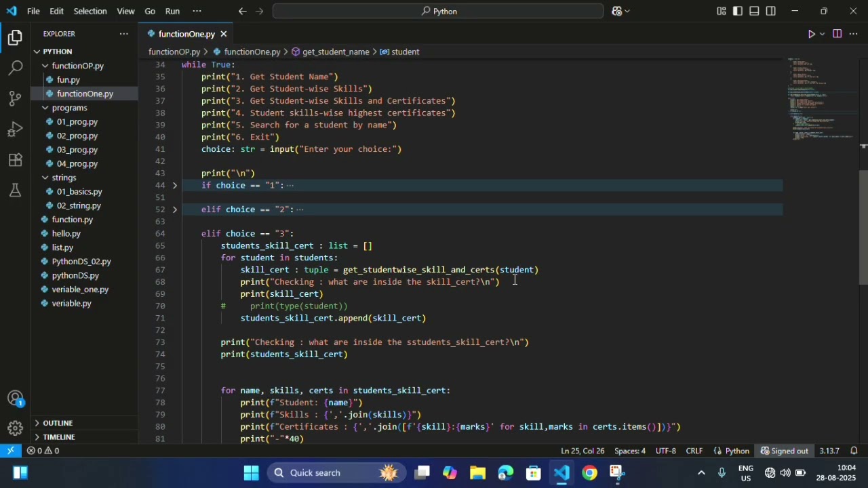Go forward with the navigation arrow
The image size is (868, 488).
click(x=260, y=11)
